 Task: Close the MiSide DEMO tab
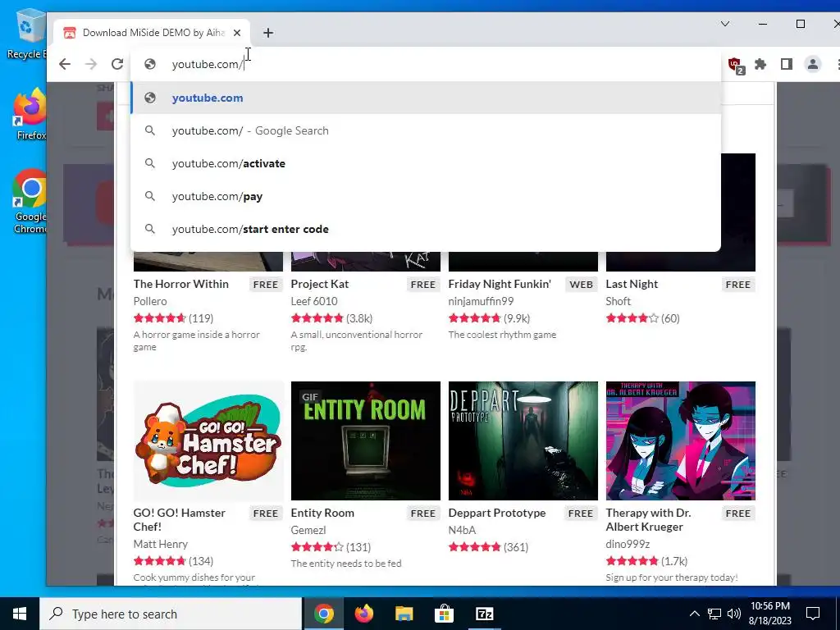237,33
